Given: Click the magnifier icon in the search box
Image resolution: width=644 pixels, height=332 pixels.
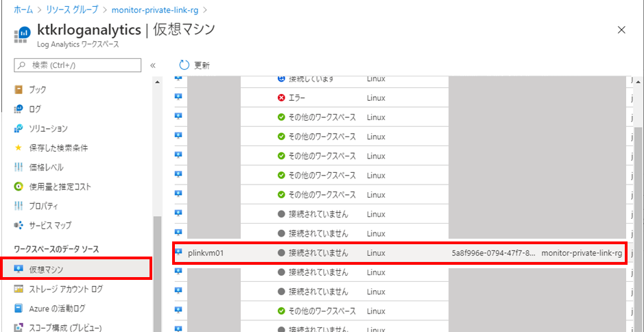Looking at the screenshot, I should [x=22, y=65].
